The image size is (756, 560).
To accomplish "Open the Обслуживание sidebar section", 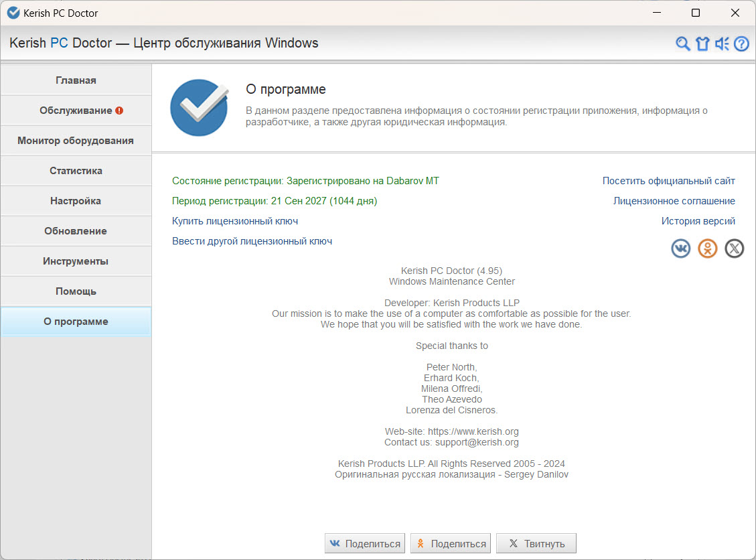I will point(76,111).
